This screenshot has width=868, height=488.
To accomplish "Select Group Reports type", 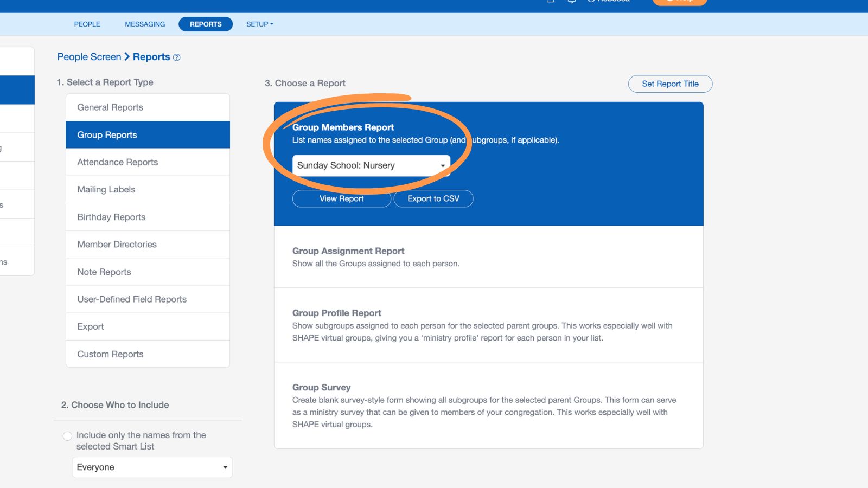I will click(x=148, y=134).
